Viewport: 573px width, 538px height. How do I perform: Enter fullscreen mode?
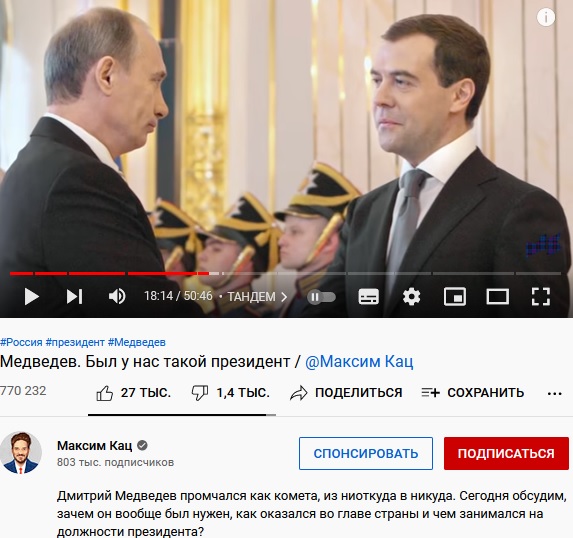tap(540, 296)
